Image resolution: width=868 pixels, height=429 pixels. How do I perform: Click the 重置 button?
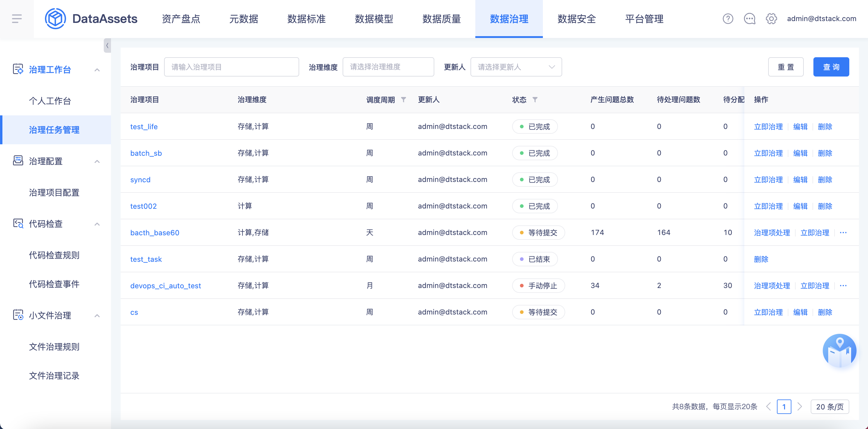point(786,67)
